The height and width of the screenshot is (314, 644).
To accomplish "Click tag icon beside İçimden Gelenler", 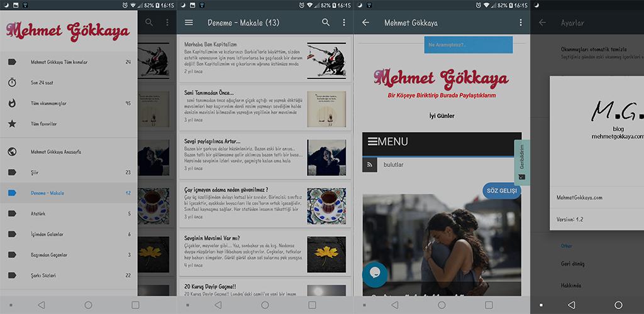I will click(13, 234).
